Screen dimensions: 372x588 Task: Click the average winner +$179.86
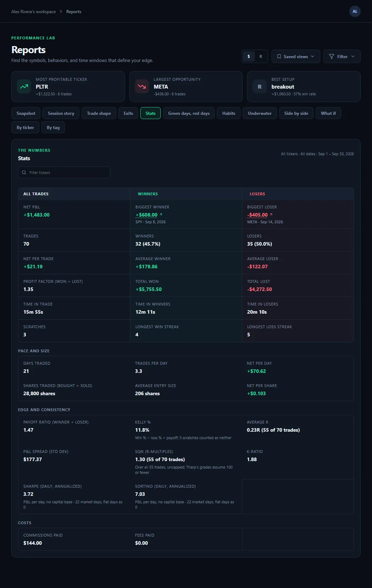(146, 267)
